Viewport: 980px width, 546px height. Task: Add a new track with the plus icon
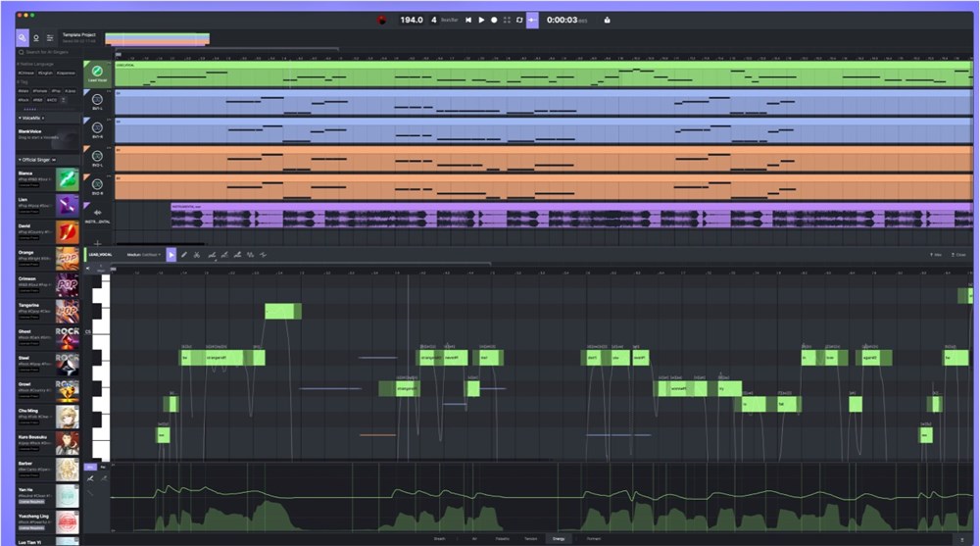coord(97,243)
